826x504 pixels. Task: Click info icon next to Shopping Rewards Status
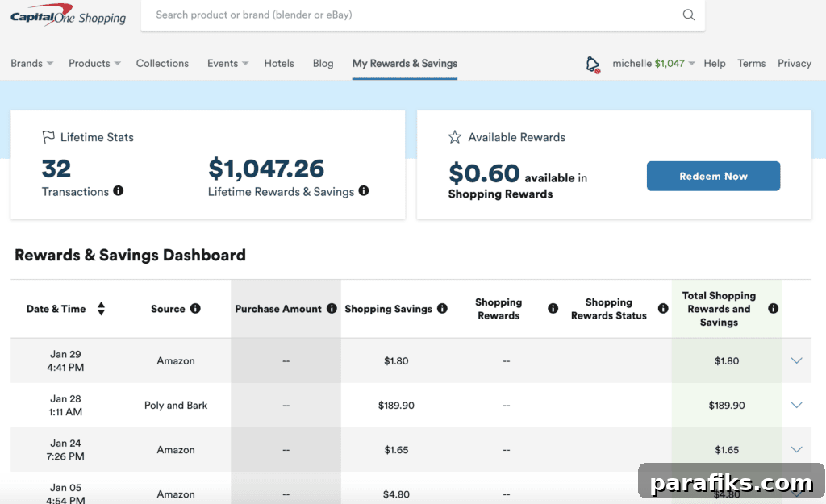(x=663, y=309)
